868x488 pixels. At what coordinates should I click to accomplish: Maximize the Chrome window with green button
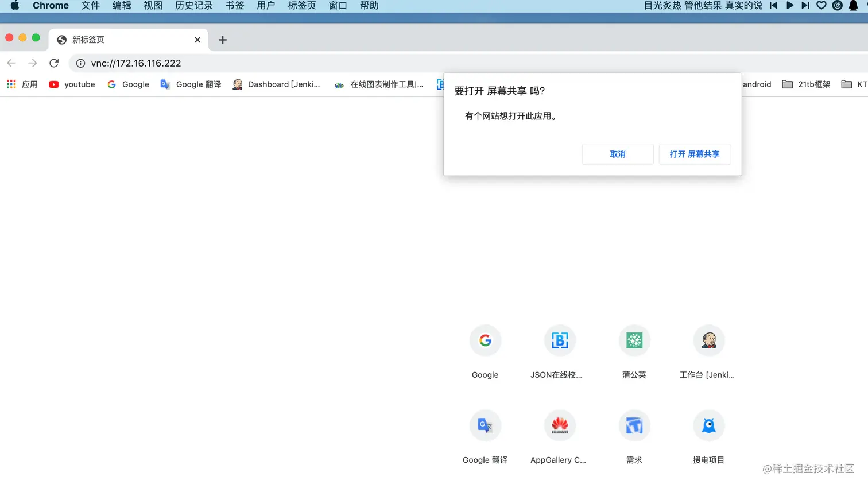point(36,38)
